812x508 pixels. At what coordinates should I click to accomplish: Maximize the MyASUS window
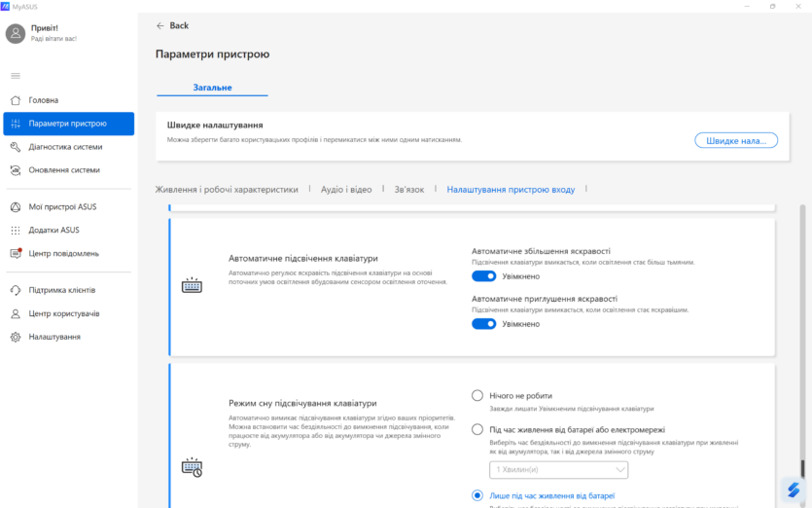[x=773, y=6]
